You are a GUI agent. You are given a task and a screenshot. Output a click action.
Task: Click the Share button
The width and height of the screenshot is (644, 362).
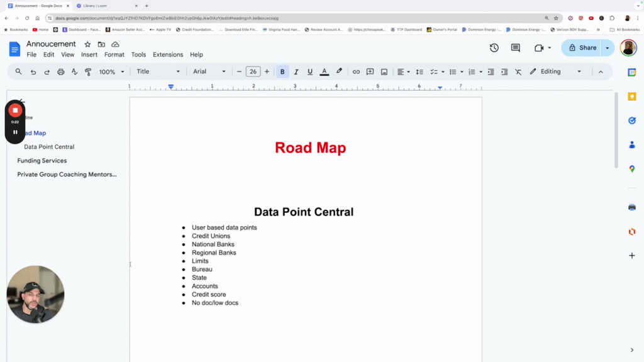pos(581,48)
